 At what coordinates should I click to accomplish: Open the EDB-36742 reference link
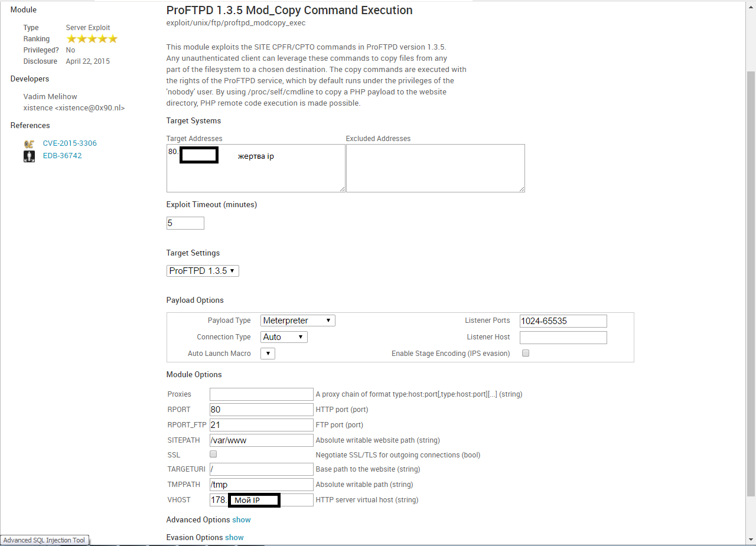(62, 156)
